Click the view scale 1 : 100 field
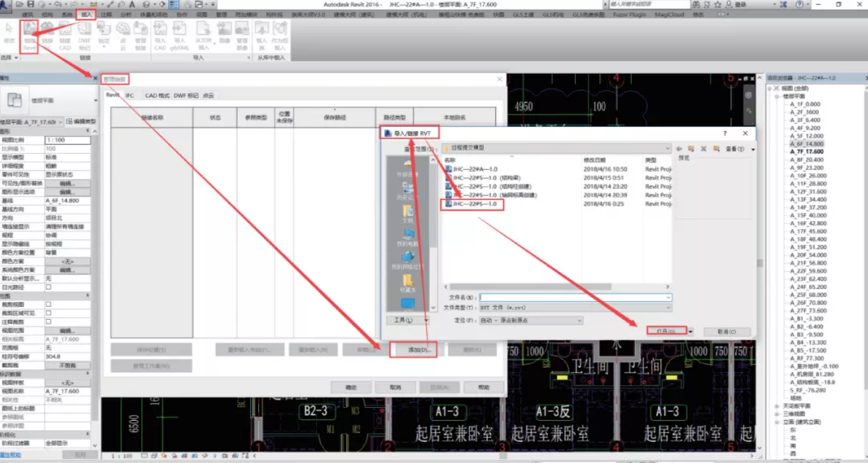 click(x=67, y=140)
